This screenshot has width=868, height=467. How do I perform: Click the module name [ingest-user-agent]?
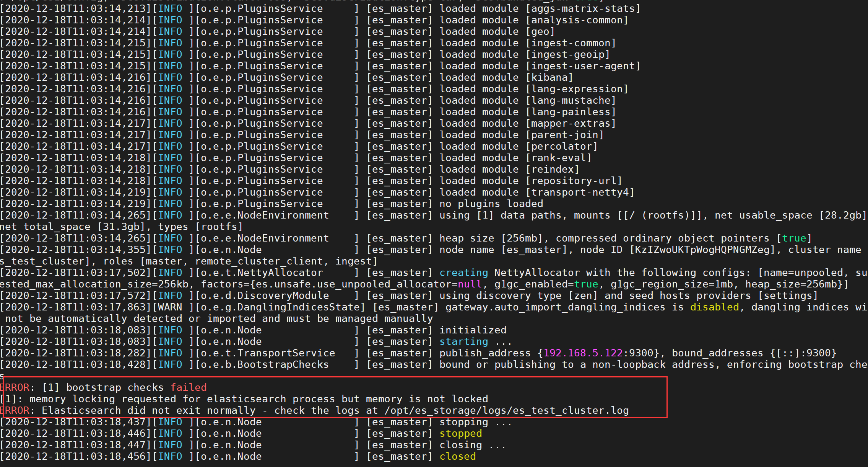pos(583,66)
